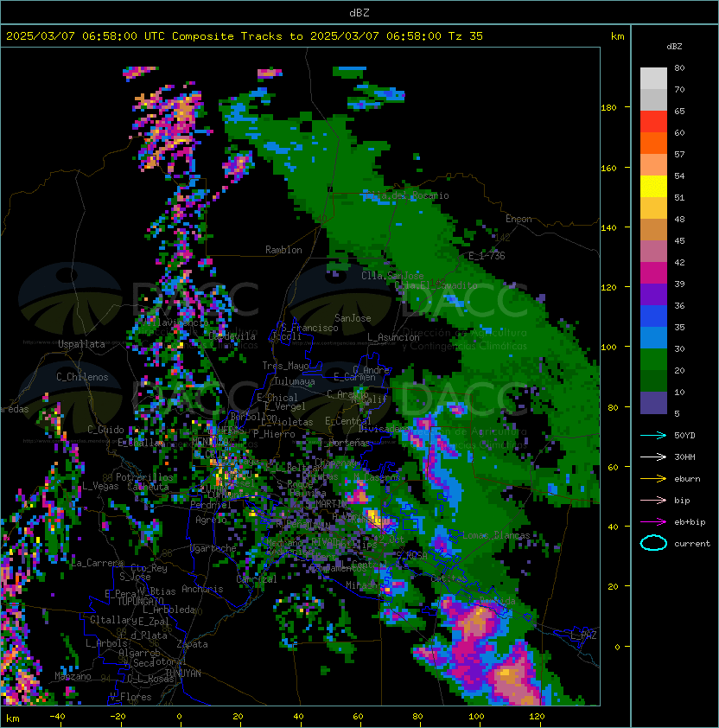Click the 'L_Vegas' place label
The image size is (719, 728).
click(x=100, y=486)
